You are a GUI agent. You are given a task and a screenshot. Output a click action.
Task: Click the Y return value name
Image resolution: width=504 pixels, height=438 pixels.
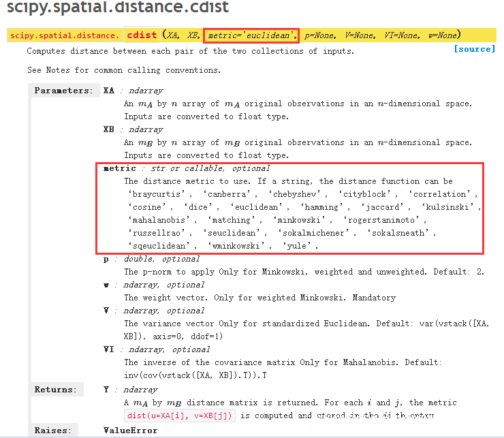106,390
